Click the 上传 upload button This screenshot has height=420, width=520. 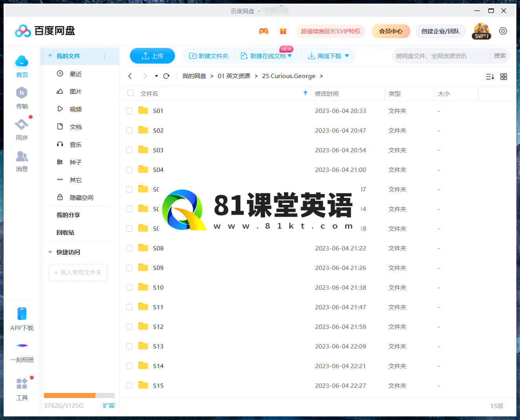tap(152, 56)
